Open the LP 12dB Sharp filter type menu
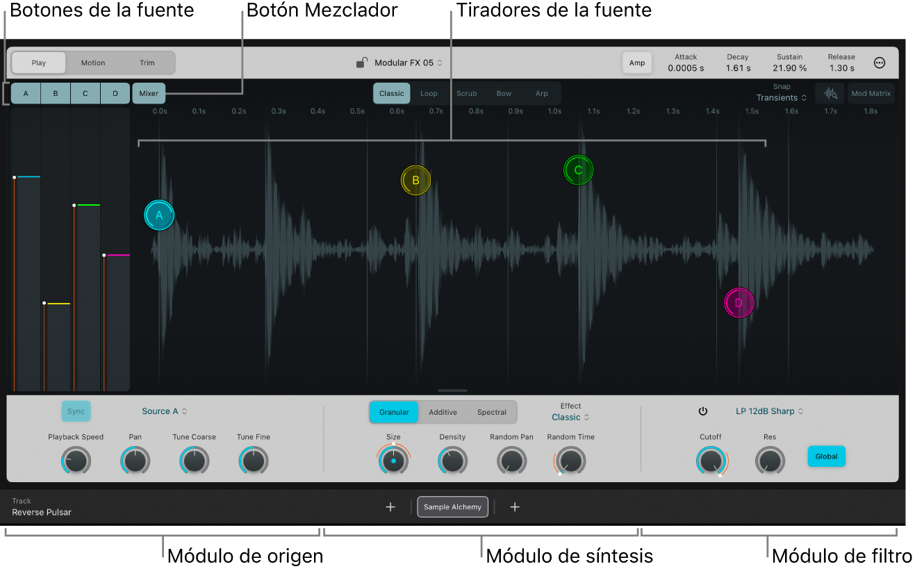 [x=770, y=411]
